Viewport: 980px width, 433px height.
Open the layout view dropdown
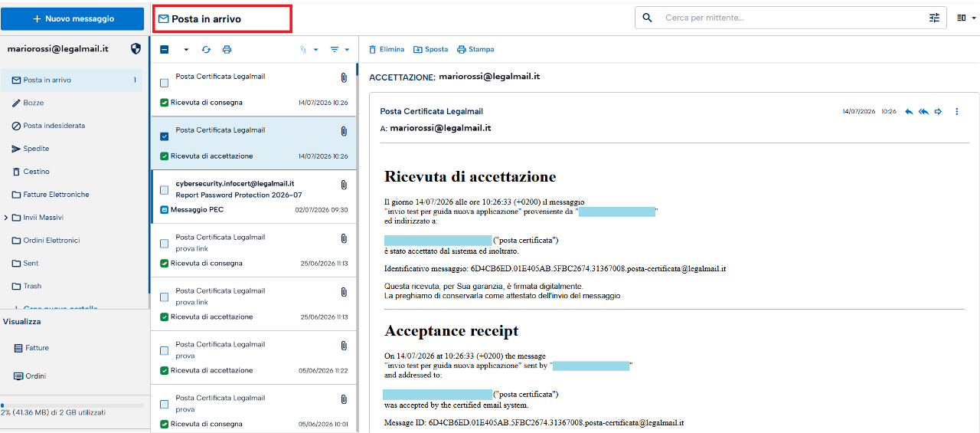[967, 18]
